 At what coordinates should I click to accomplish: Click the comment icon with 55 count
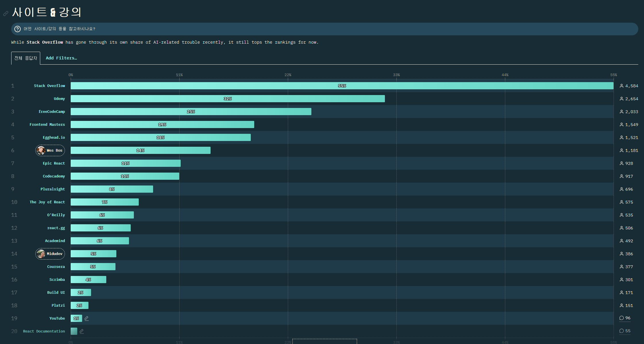(622, 331)
